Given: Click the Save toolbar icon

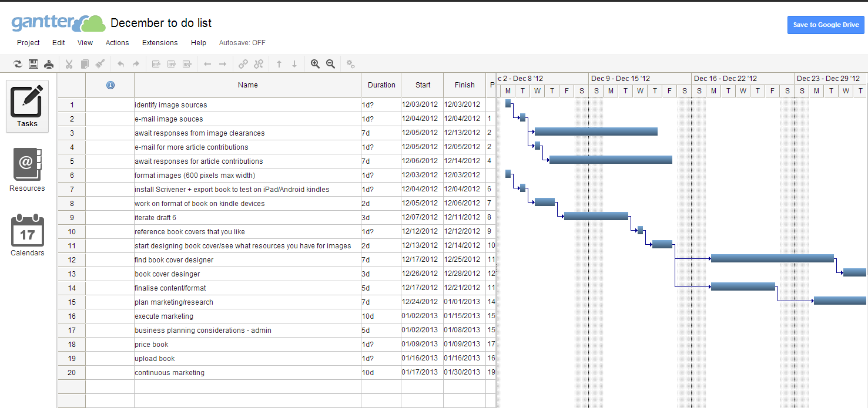Looking at the screenshot, I should (33, 64).
